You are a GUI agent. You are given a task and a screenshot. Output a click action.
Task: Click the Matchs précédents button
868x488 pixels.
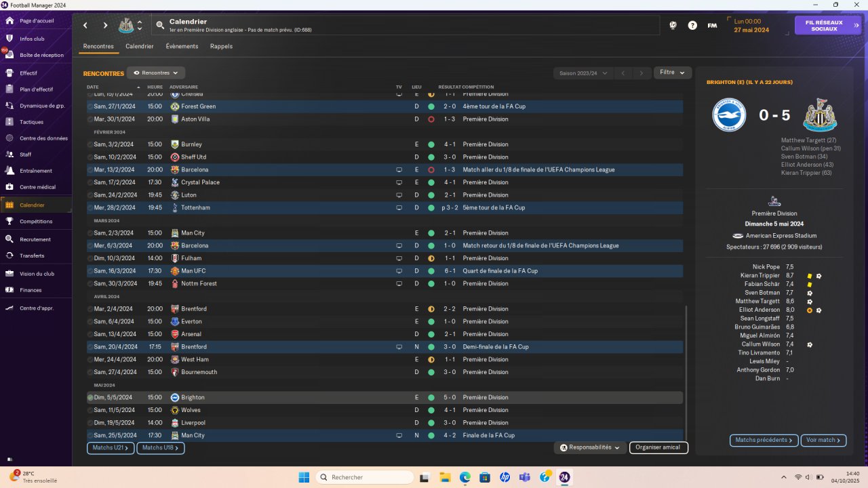click(x=764, y=440)
